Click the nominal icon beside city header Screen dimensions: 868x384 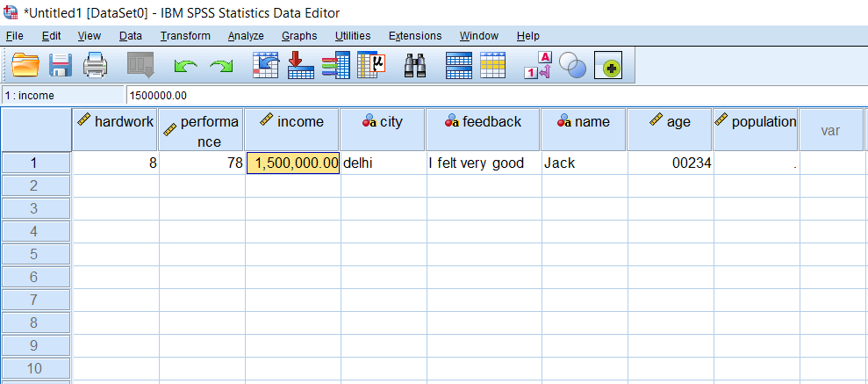(x=369, y=120)
